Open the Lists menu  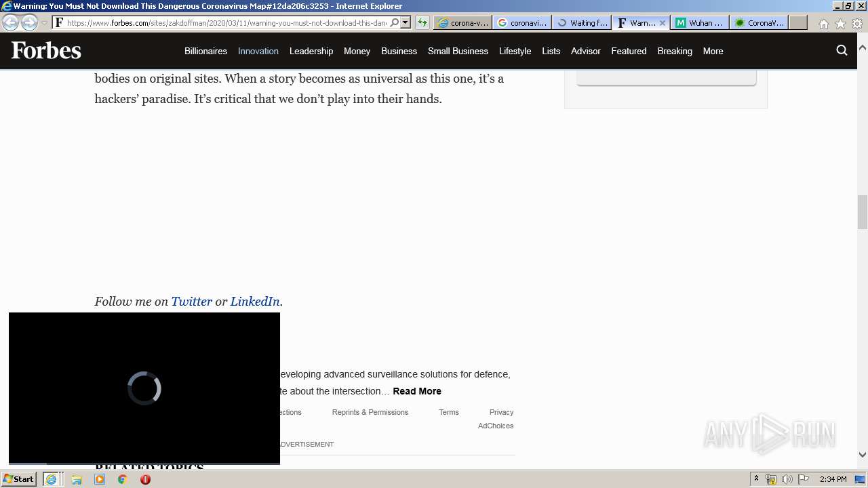click(551, 51)
